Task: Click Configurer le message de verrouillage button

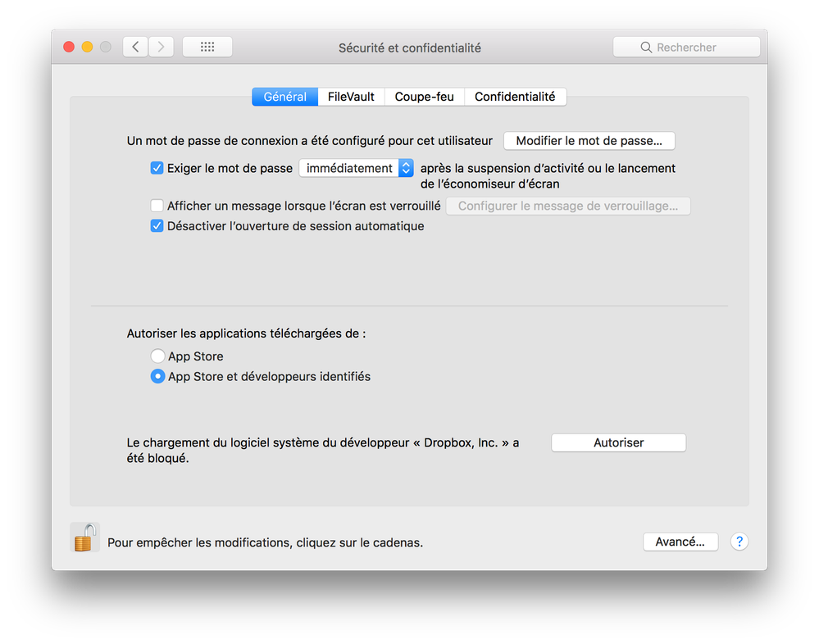Action: (x=568, y=206)
